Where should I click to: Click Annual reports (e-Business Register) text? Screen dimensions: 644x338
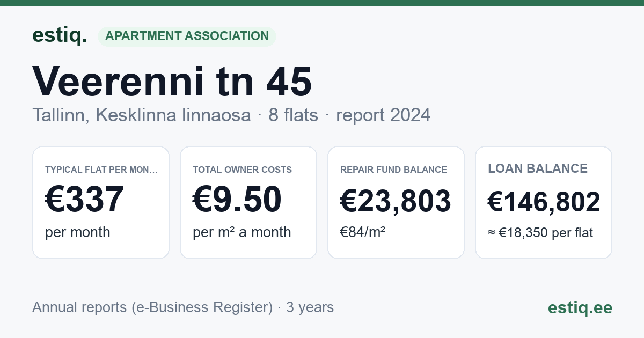152,307
